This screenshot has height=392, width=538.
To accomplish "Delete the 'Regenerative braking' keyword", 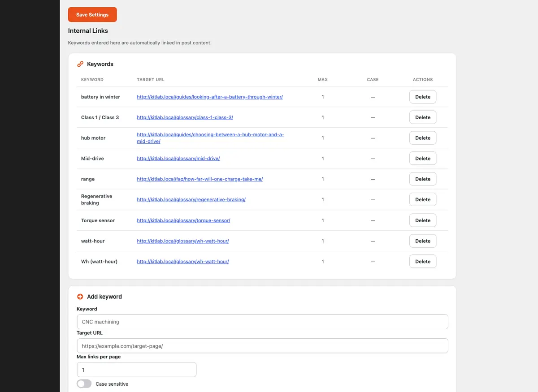I will coord(423,200).
